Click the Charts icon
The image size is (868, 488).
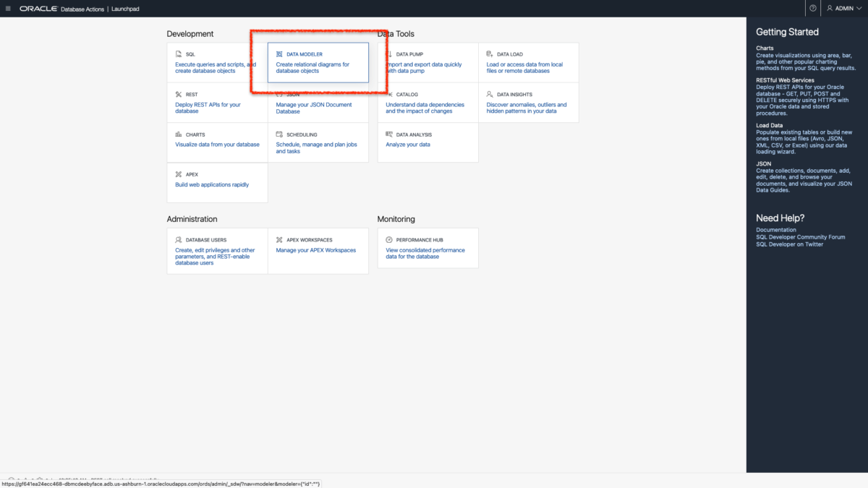[179, 134]
